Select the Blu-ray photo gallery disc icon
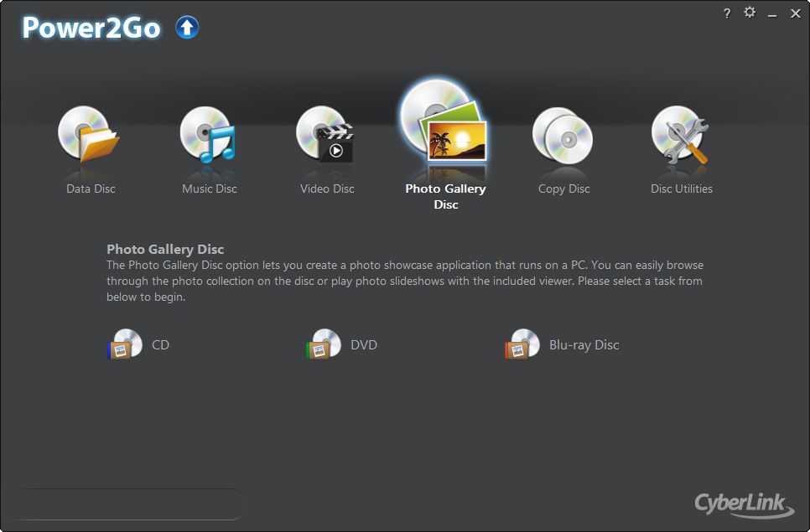The height and width of the screenshot is (532, 810). coord(522,344)
